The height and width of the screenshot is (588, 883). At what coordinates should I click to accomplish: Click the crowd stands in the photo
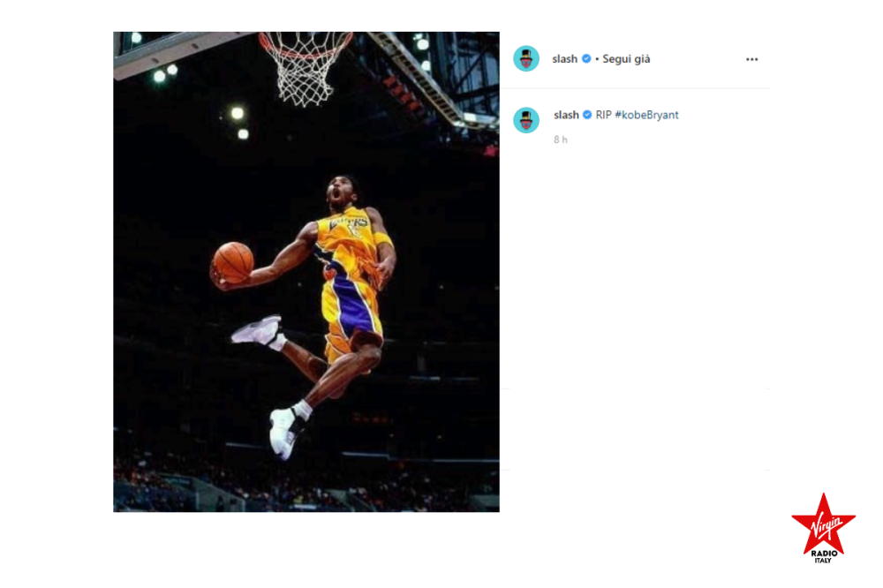pos(306,483)
